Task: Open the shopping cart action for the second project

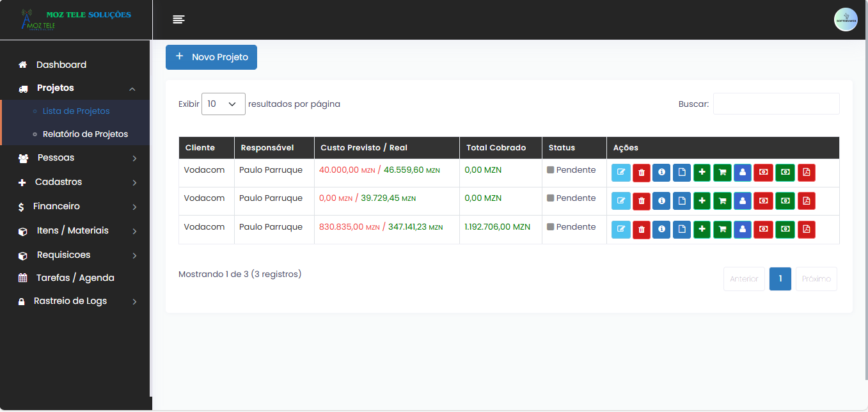Action: pyautogui.click(x=722, y=200)
